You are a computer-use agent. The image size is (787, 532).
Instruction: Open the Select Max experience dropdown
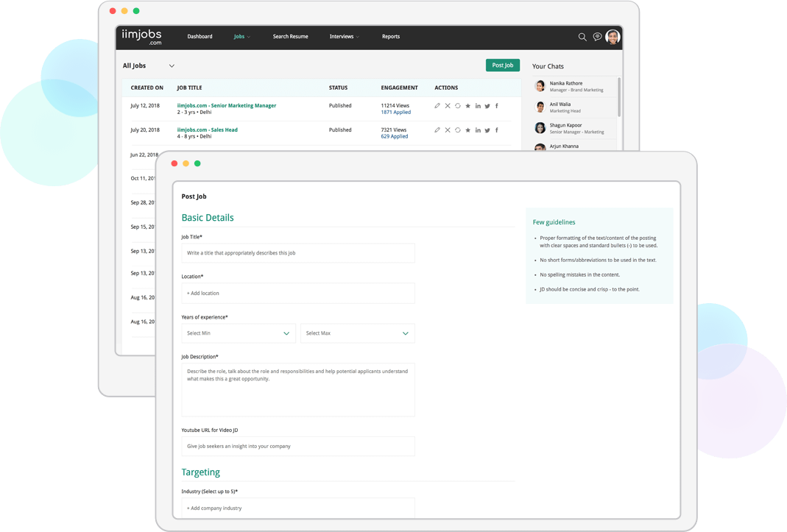[x=357, y=333]
